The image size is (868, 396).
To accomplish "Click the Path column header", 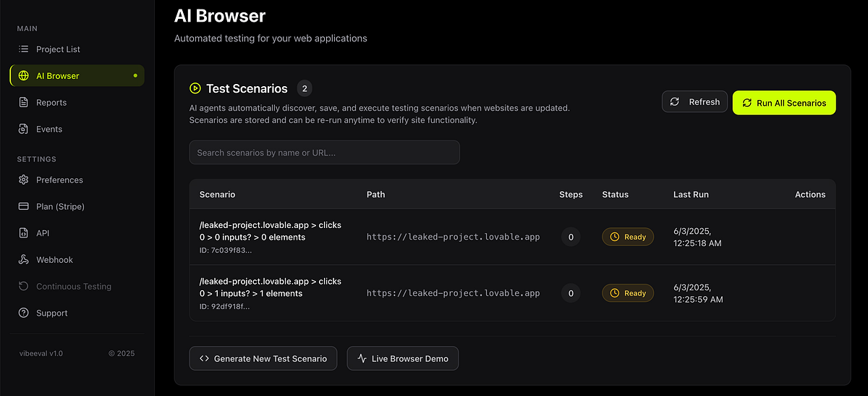I will point(376,195).
